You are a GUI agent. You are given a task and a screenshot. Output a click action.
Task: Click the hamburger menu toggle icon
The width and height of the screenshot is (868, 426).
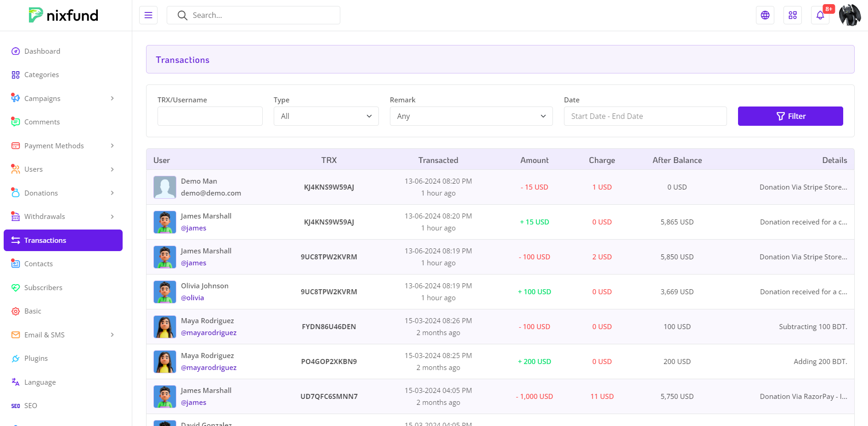coord(148,15)
